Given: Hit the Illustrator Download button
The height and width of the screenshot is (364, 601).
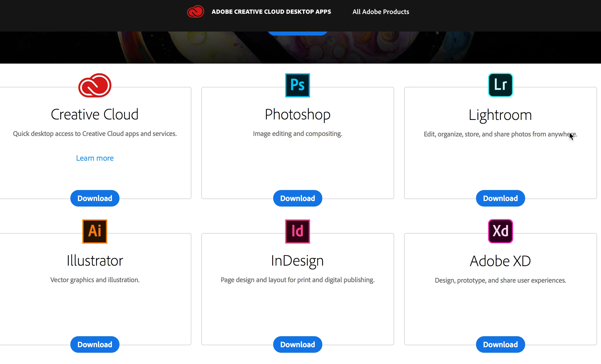Looking at the screenshot, I should (x=95, y=344).
